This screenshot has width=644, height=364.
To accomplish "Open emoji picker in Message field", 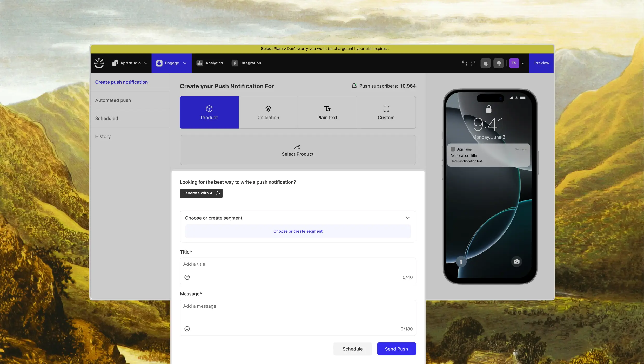I will pyautogui.click(x=187, y=329).
